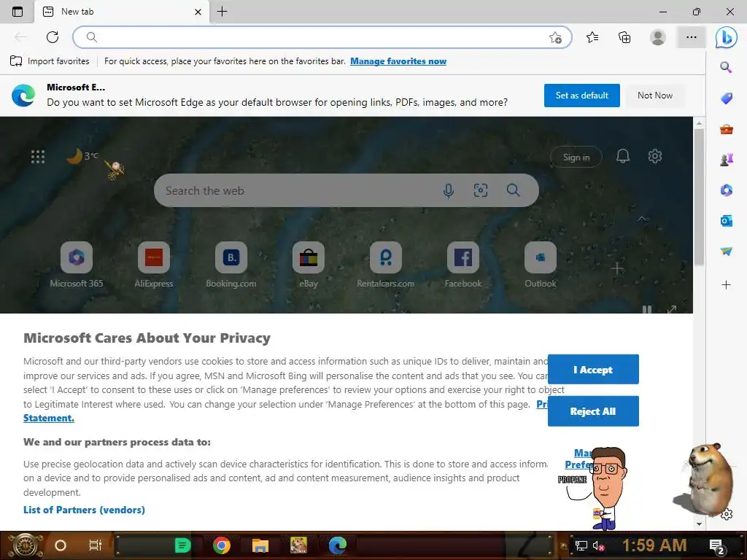Open the tab actions menu icon
Screen dimensions: 747x560
18,12
